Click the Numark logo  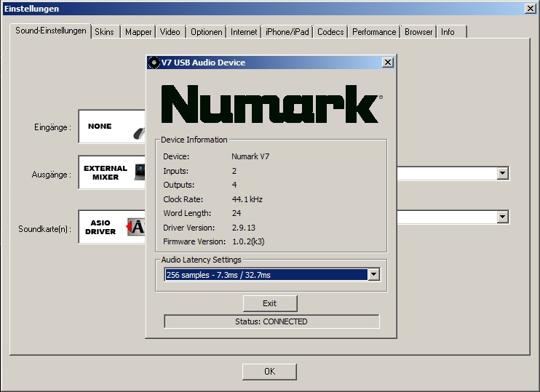click(x=271, y=104)
